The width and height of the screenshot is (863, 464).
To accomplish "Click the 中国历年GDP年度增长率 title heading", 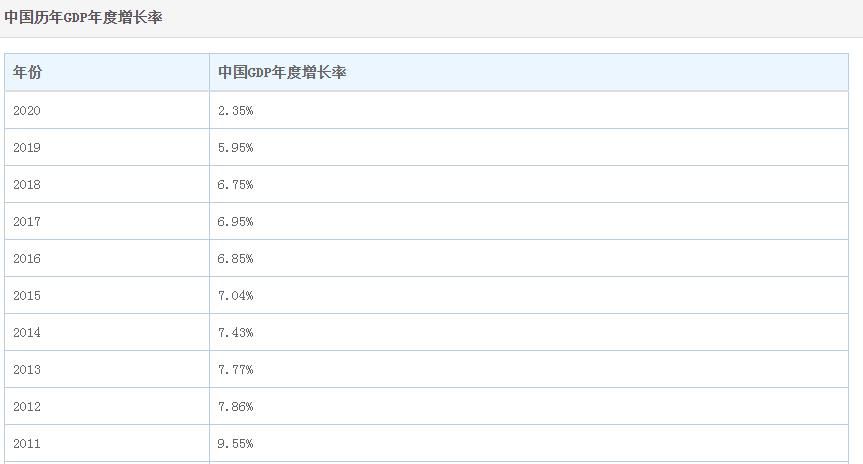I will 83,18.
